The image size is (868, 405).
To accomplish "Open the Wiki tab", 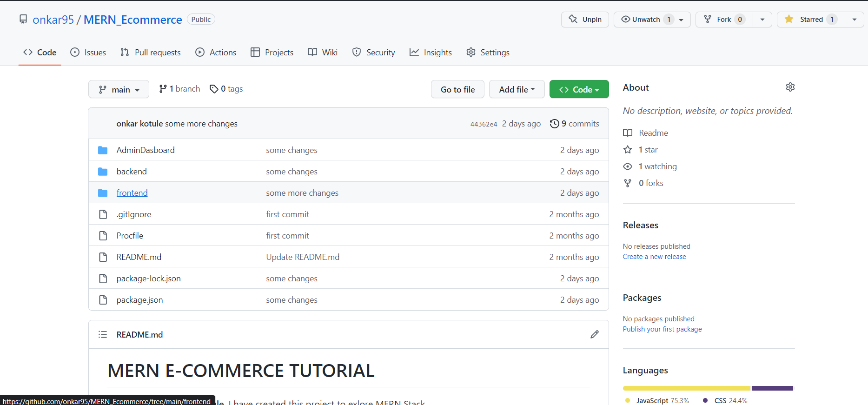I will click(323, 53).
